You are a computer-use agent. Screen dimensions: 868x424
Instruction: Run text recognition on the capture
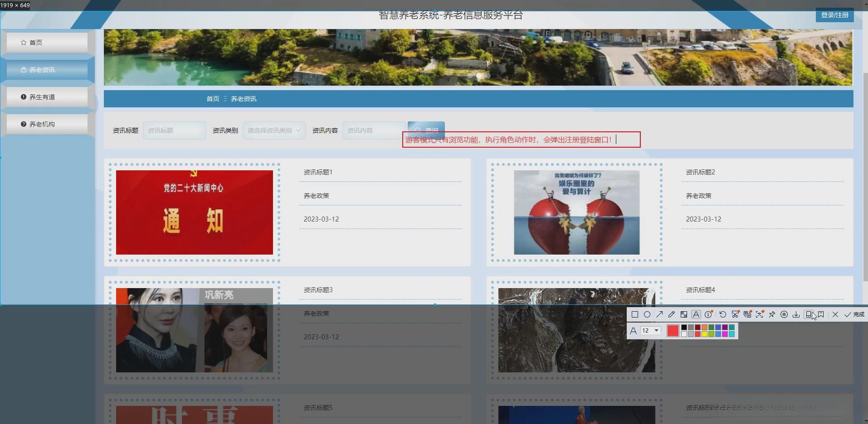760,314
